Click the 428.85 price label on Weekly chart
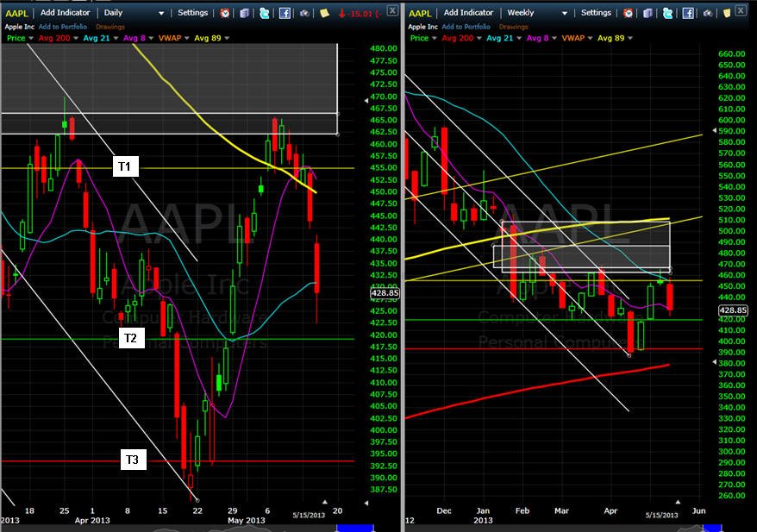This screenshot has width=757, height=532. (x=733, y=310)
